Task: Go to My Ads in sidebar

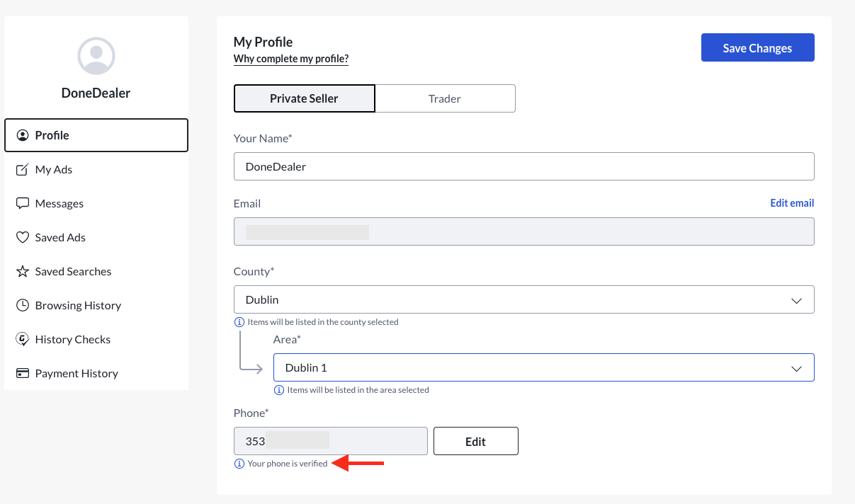Action: (x=54, y=170)
